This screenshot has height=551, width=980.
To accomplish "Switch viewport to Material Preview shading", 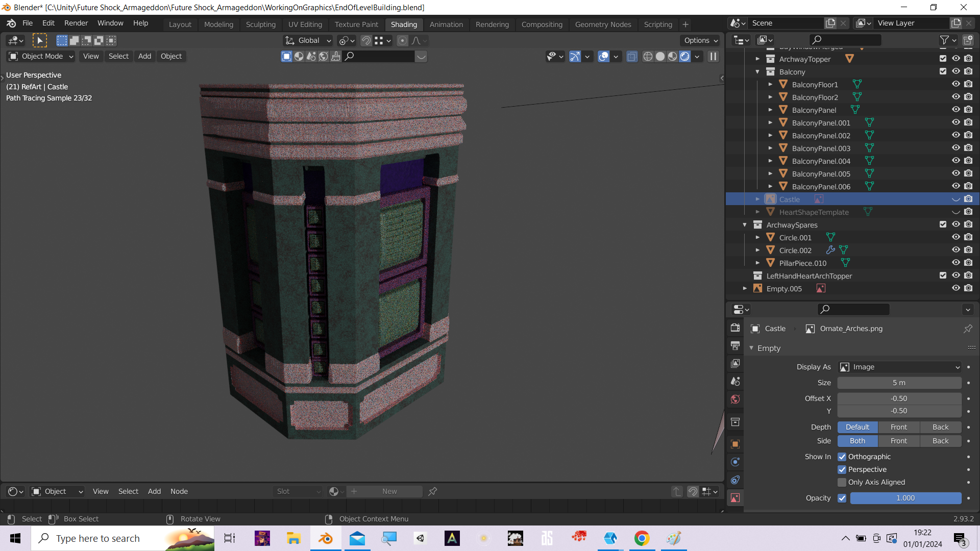I will click(672, 56).
